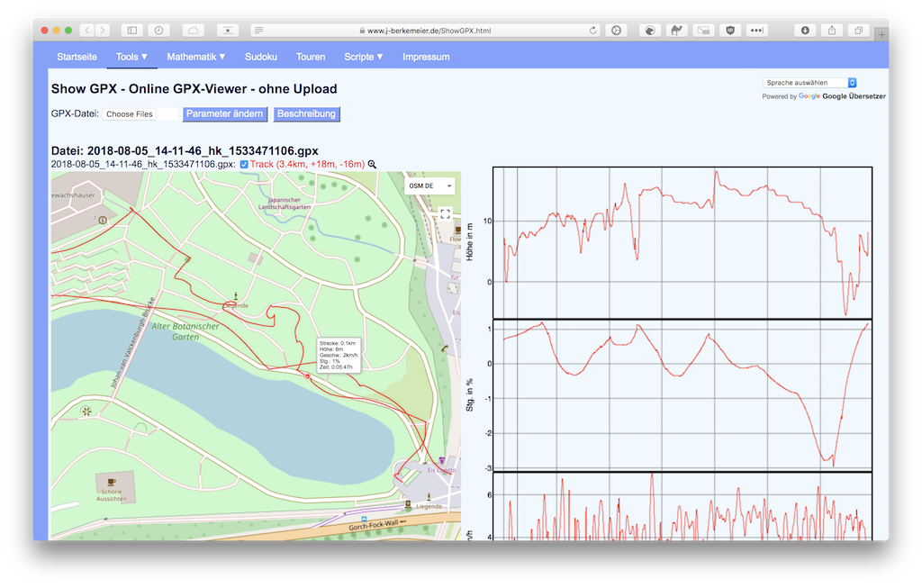Viewport: 922px width, 588px height.
Task: Enter fullscreen map with the expand icon
Action: [x=445, y=214]
